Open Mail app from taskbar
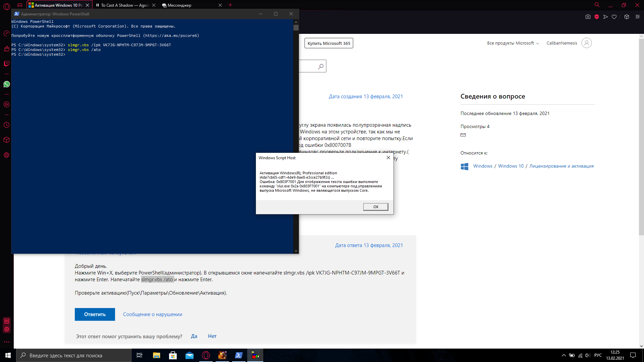 [x=190, y=355]
